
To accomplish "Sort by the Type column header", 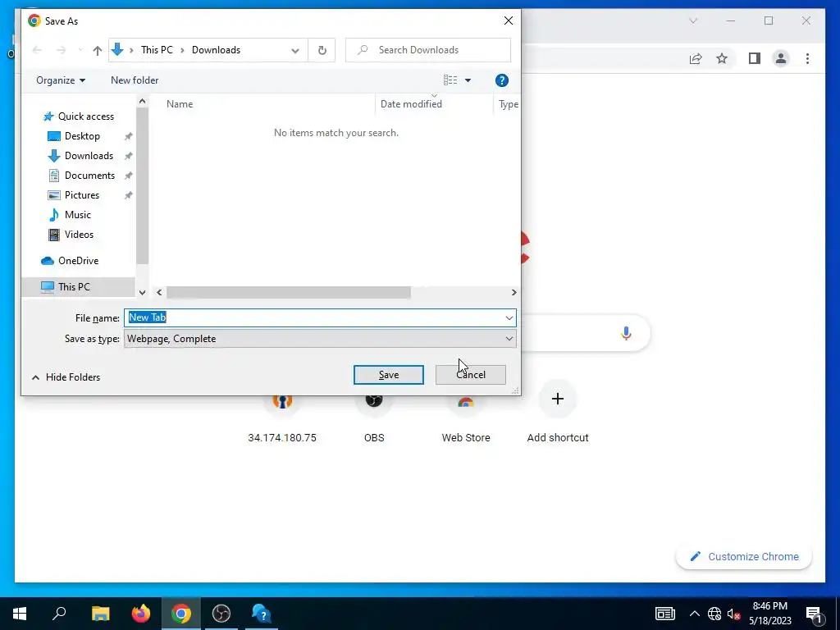I will tap(508, 104).
